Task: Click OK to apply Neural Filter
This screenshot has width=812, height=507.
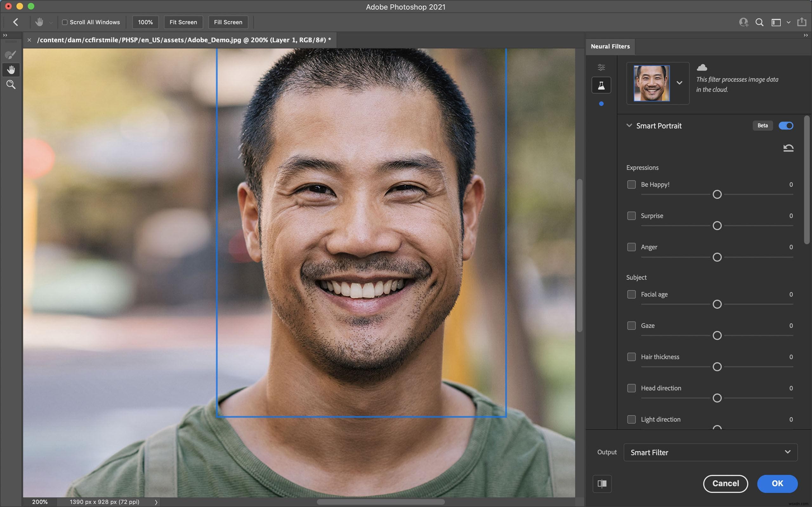Action: (777, 483)
